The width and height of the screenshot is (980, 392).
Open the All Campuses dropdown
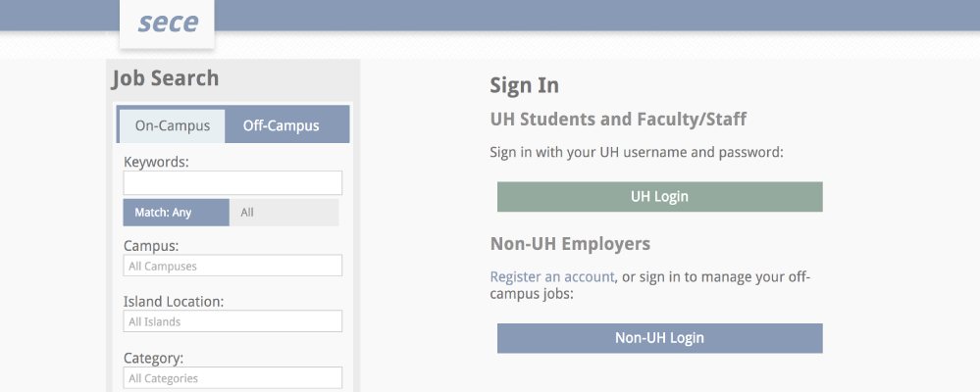(x=232, y=266)
